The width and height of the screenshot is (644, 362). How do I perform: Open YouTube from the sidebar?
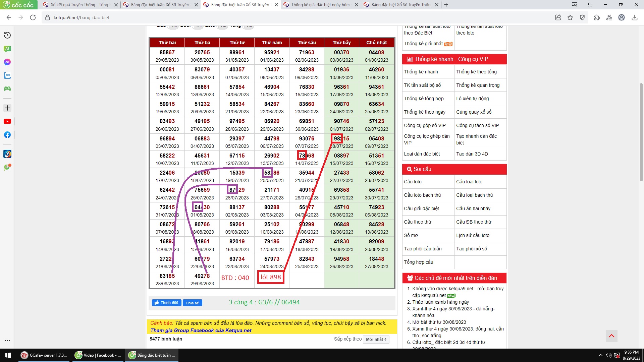pos(7,121)
